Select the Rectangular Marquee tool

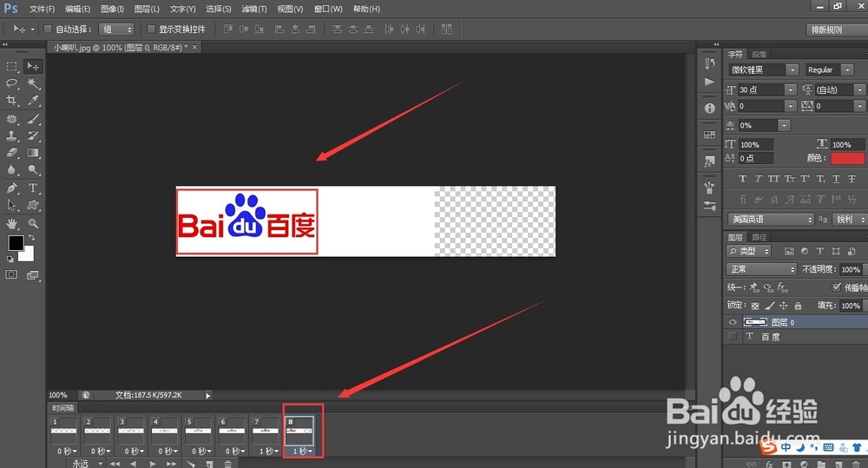coord(11,67)
